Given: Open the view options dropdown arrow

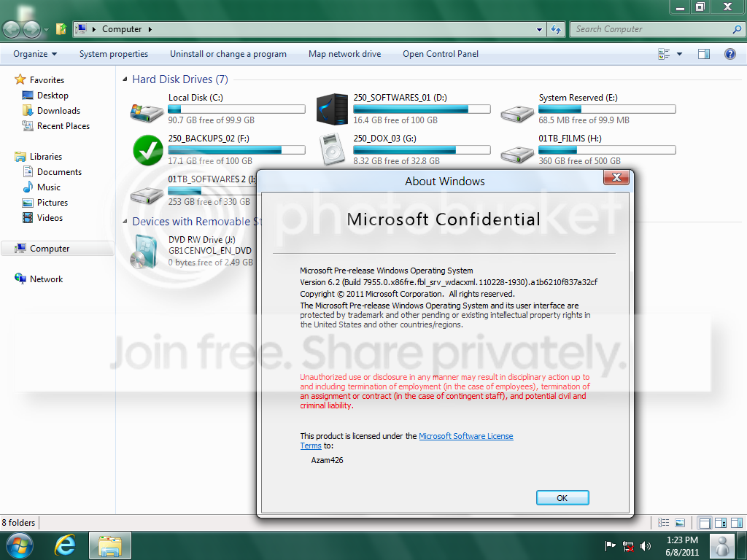Looking at the screenshot, I should (679, 54).
